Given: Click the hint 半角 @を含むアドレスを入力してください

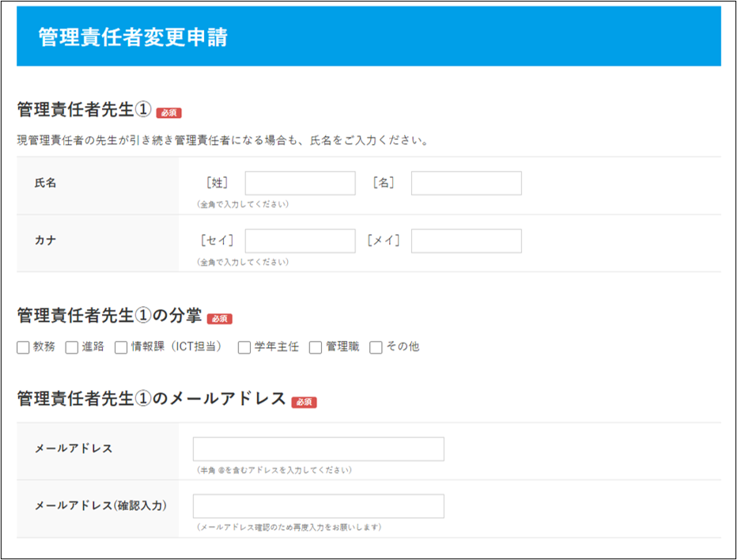Looking at the screenshot, I should pos(274,470).
